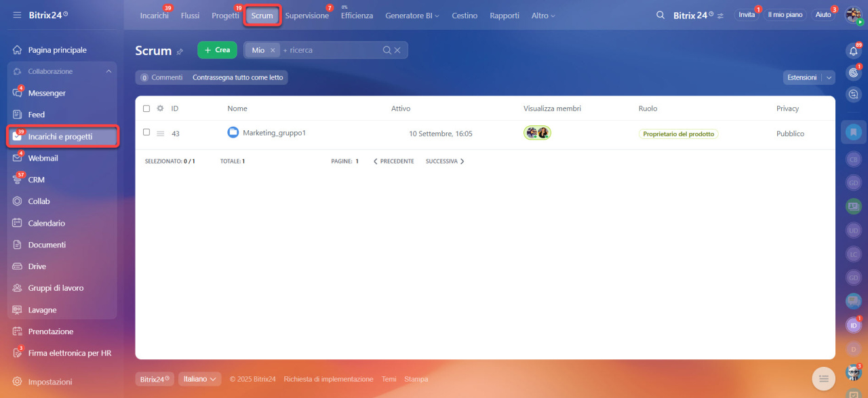Click the search magnifier in the top bar
The height and width of the screenshot is (398, 868).
pos(660,15)
